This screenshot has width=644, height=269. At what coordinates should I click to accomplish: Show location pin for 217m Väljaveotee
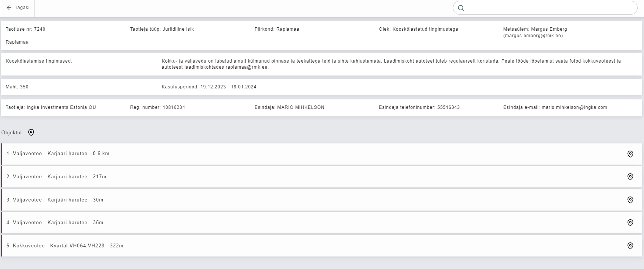[x=630, y=177]
